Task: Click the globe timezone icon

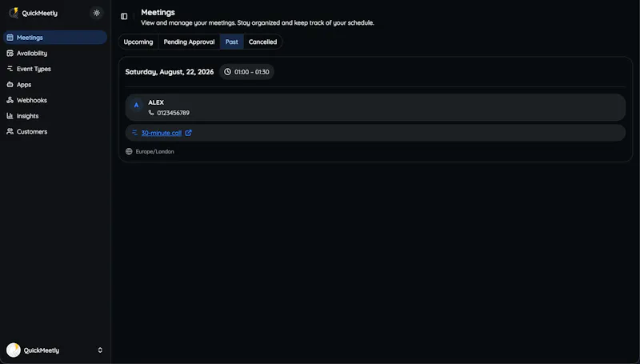Action: (129, 151)
